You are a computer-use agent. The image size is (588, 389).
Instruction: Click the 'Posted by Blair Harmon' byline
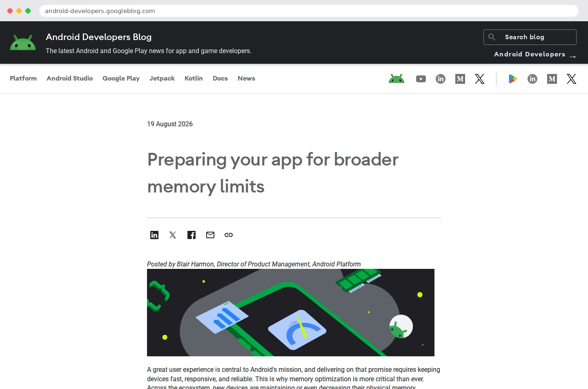tap(254, 264)
